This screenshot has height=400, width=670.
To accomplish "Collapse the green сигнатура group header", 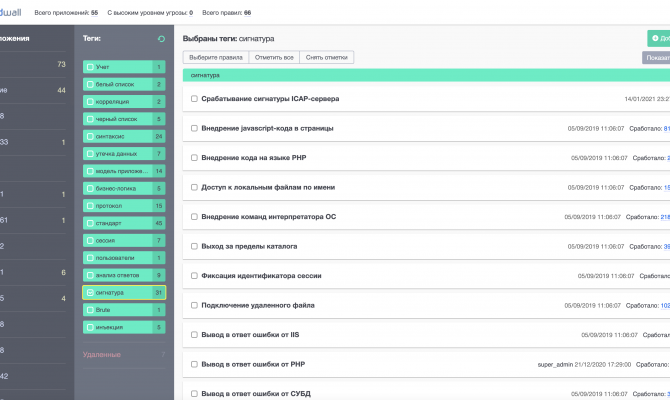I will [426, 75].
